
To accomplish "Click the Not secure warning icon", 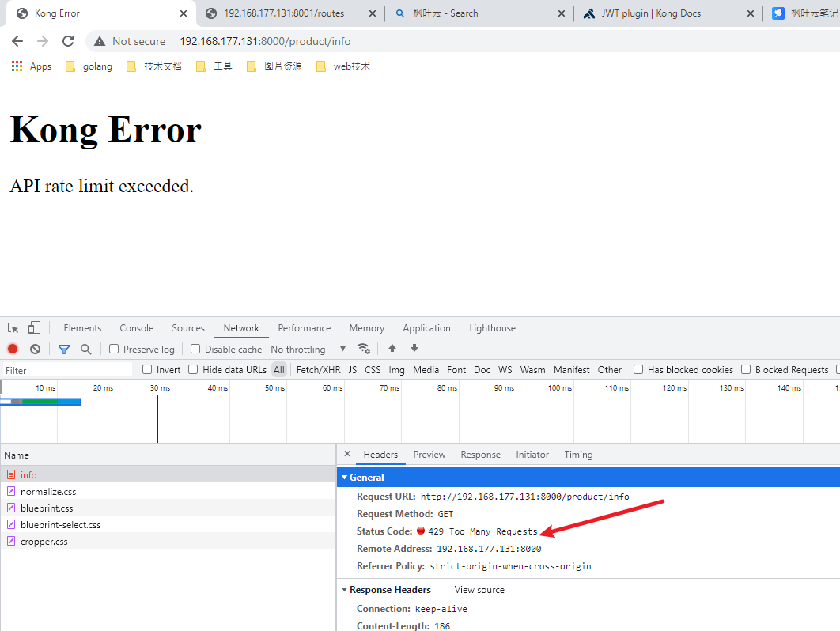I will 100,41.
